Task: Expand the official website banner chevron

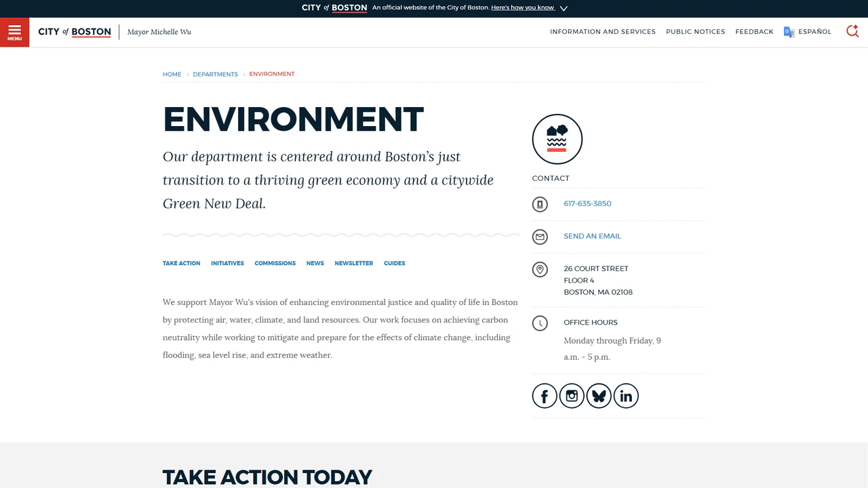Action: (x=564, y=8)
